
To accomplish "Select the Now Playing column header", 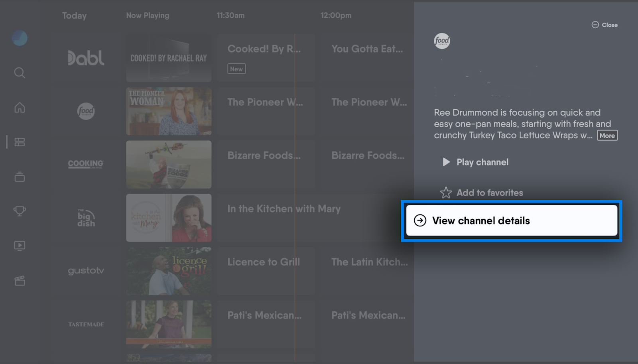I will [x=148, y=16].
